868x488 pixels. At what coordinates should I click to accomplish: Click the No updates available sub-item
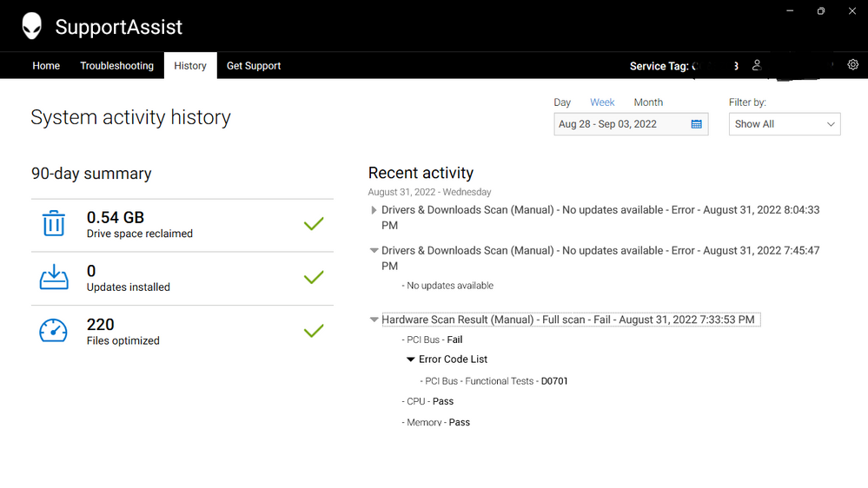tap(447, 286)
